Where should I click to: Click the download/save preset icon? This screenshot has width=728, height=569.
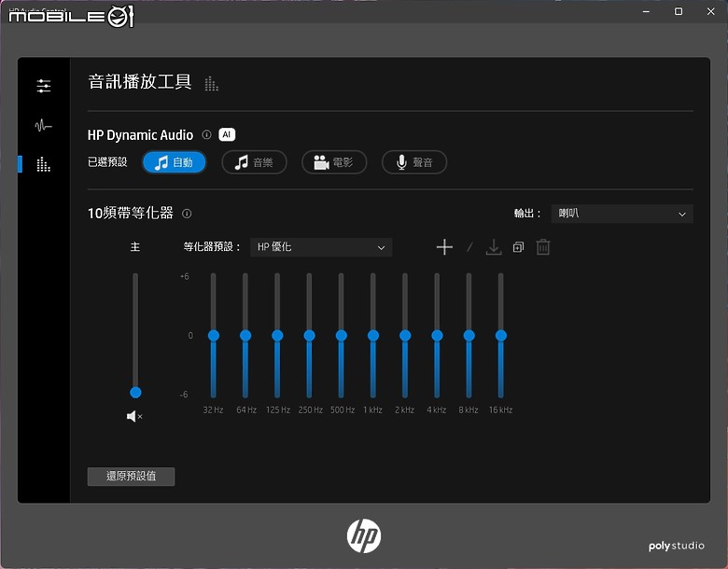(x=494, y=247)
